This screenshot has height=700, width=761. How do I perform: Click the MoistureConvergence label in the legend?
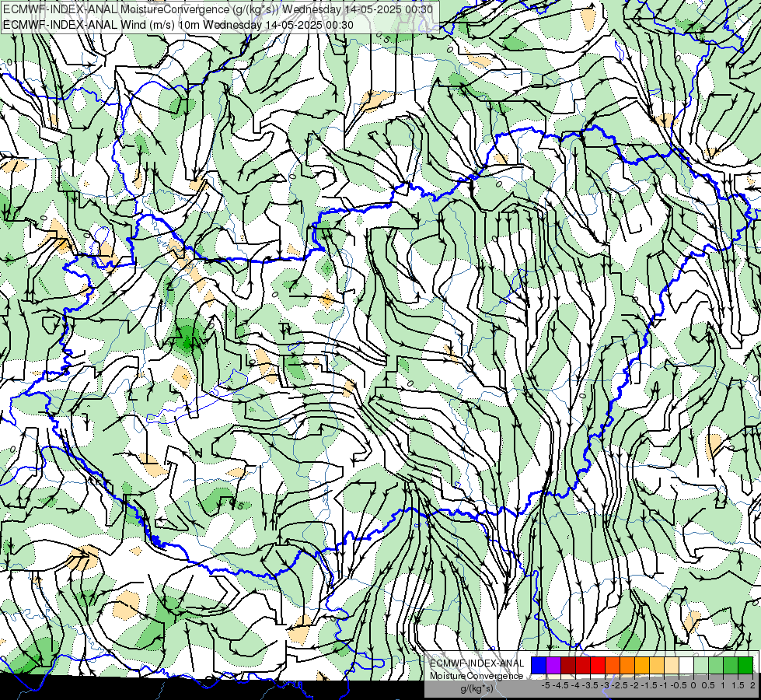pos(476,676)
